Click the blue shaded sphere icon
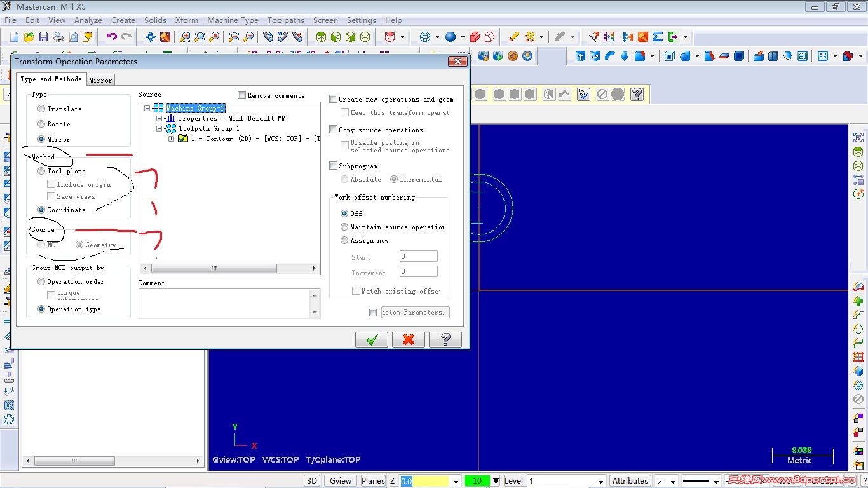The height and width of the screenshot is (488, 868). [451, 37]
